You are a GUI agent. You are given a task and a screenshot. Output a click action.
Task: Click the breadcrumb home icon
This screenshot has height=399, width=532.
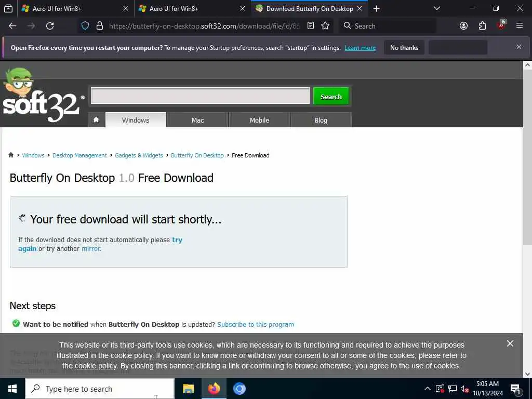click(11, 155)
